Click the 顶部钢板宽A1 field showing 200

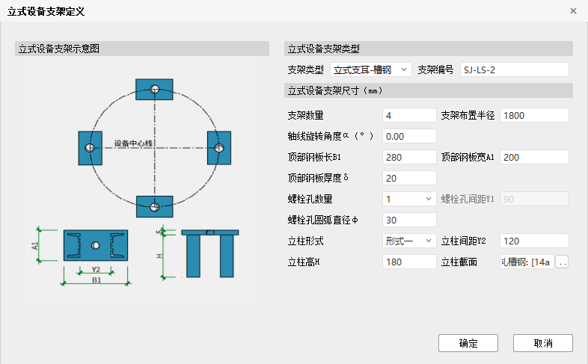534,157
